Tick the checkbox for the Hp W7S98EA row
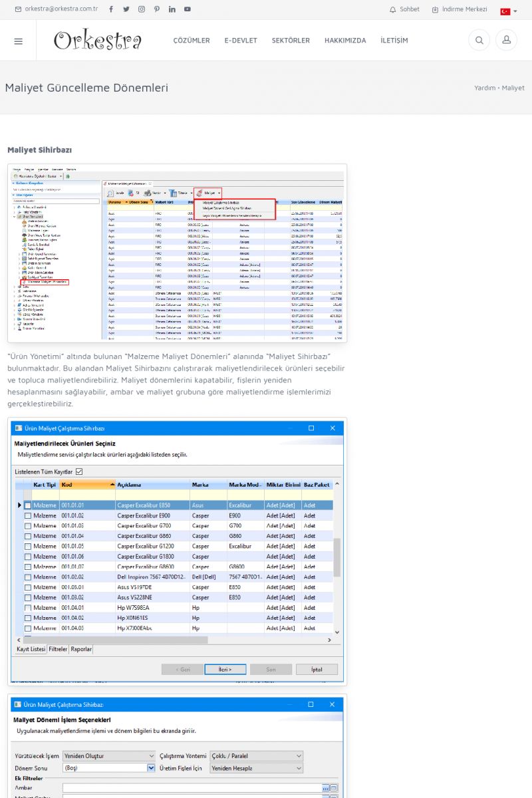 28,608
